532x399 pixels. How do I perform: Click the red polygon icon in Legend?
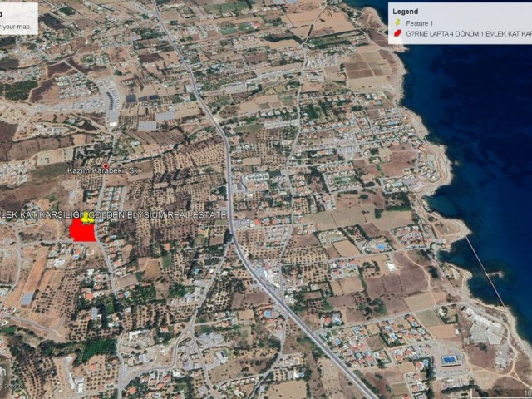[397, 33]
